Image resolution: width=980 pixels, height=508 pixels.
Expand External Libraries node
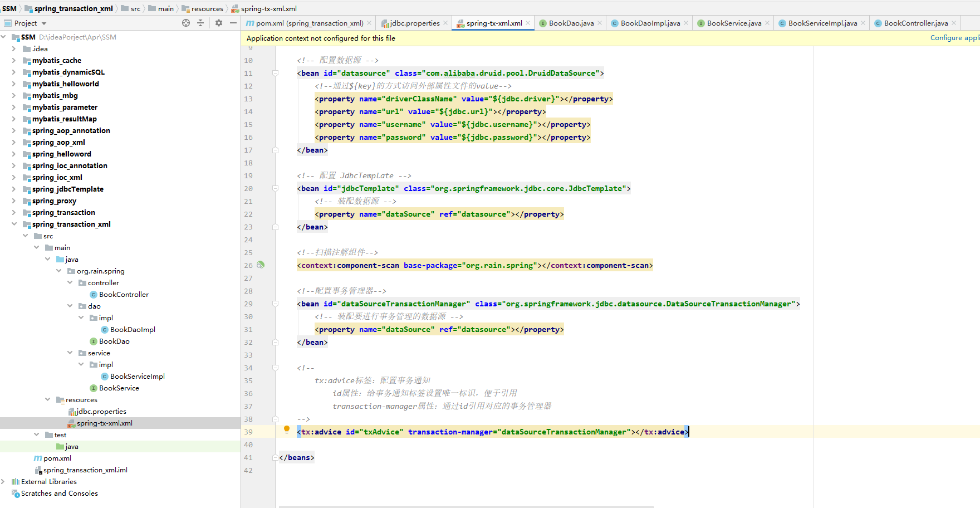3,481
